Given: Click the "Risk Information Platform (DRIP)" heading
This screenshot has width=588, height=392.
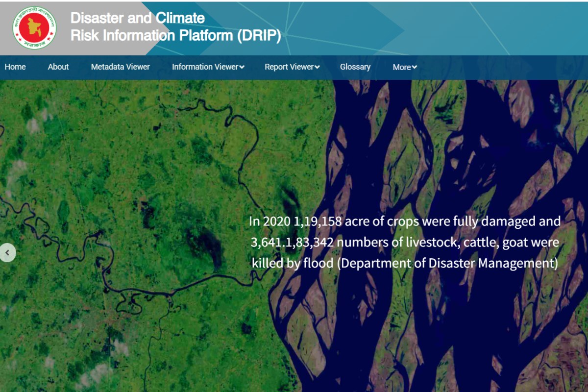Looking at the screenshot, I should 176,36.
